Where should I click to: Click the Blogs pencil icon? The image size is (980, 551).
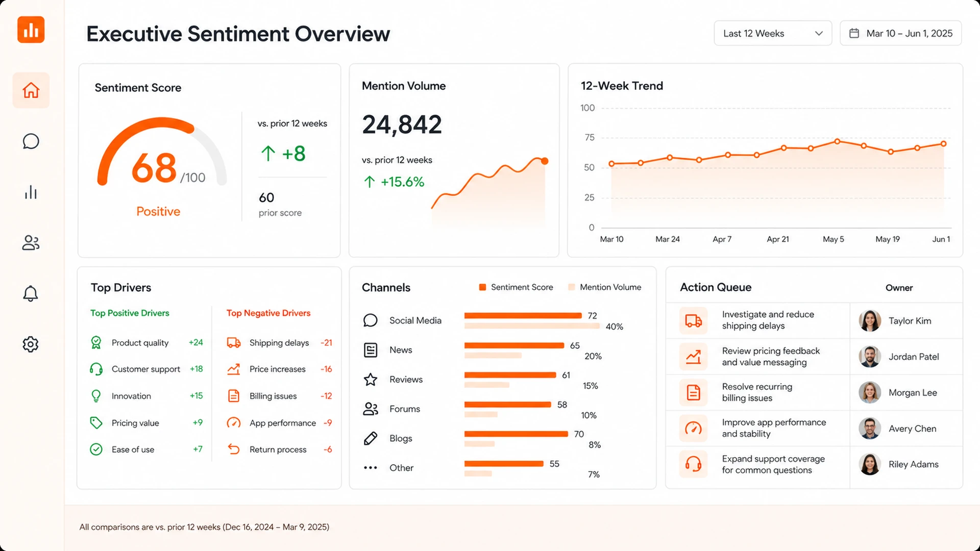pyautogui.click(x=370, y=438)
